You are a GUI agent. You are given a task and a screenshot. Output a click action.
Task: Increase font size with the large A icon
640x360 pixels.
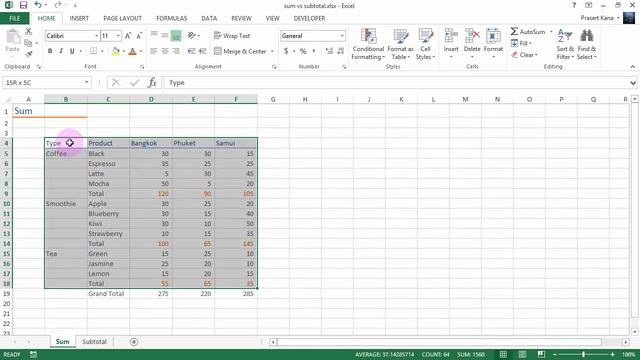(128, 36)
